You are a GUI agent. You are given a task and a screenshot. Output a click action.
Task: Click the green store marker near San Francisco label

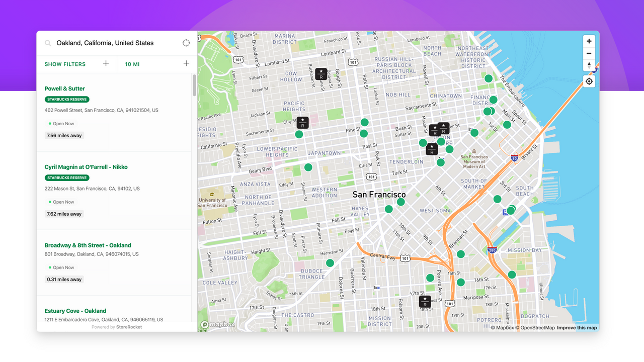click(401, 201)
